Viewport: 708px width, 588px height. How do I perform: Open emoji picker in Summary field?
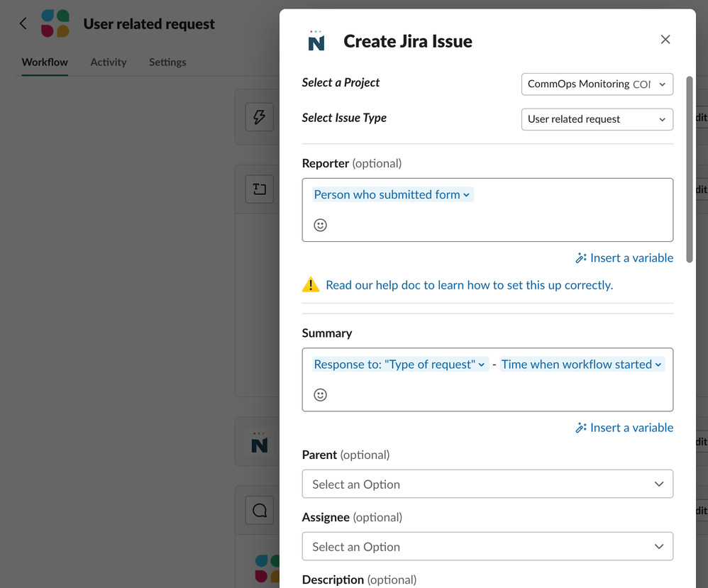point(320,394)
